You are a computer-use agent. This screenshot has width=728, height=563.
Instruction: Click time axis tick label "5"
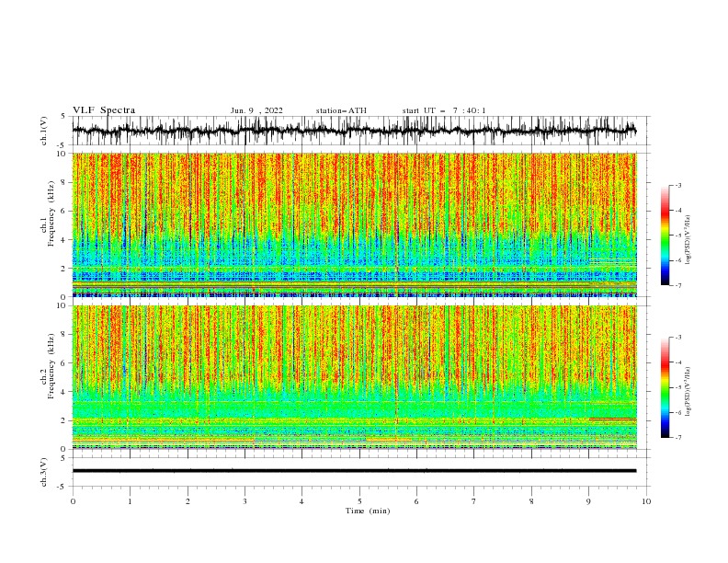click(x=359, y=501)
